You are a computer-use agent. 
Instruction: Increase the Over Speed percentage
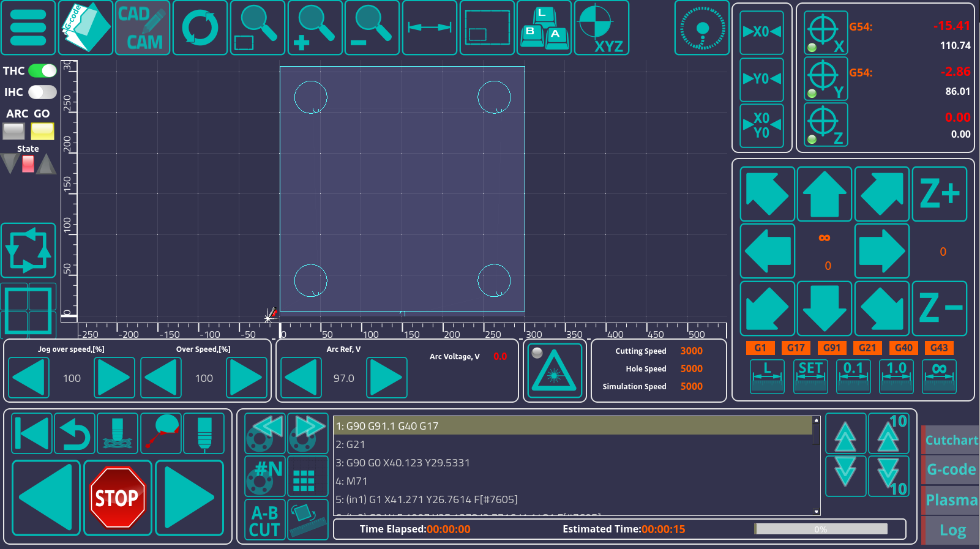coord(246,378)
